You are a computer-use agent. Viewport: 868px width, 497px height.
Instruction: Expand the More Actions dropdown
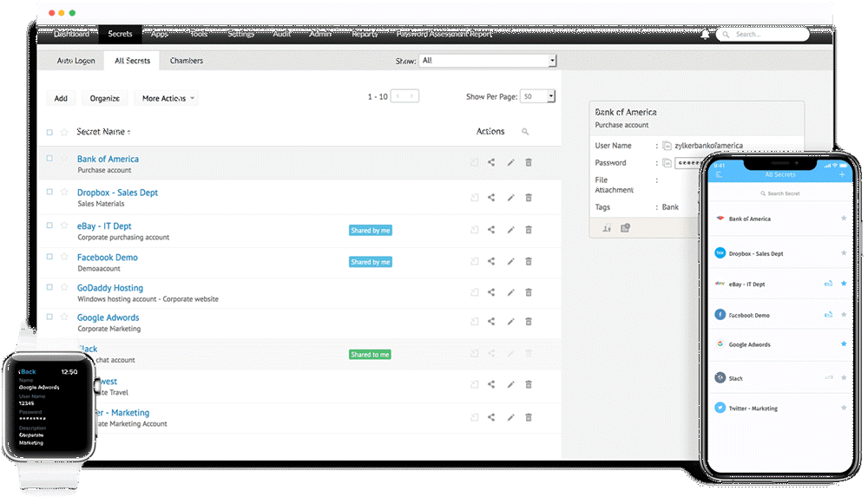point(167,98)
